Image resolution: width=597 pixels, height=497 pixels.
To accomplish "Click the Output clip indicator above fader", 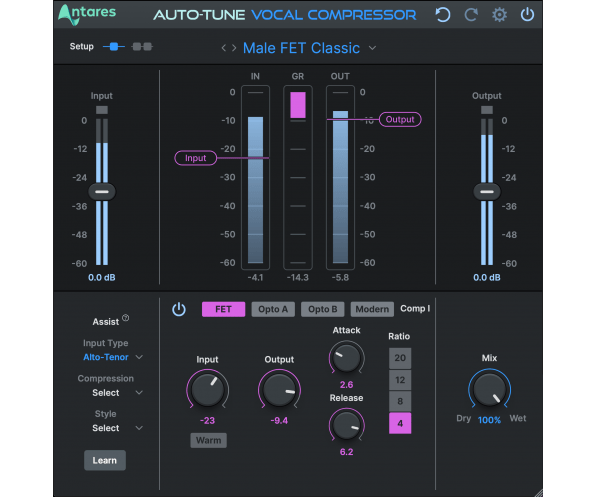I will 487,110.
